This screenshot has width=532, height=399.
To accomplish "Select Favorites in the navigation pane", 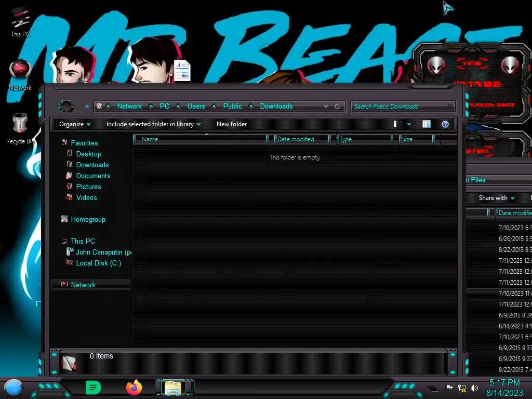I will (x=84, y=143).
